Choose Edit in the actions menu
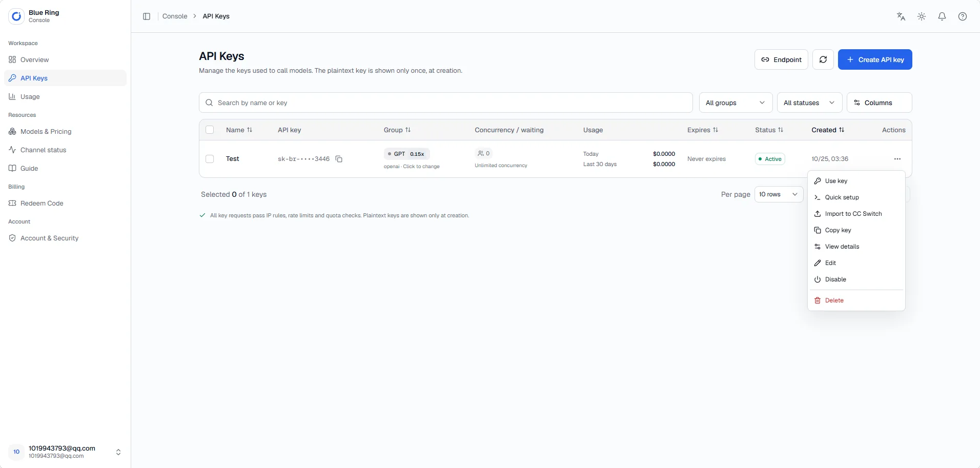Image resolution: width=980 pixels, height=468 pixels. 856,263
